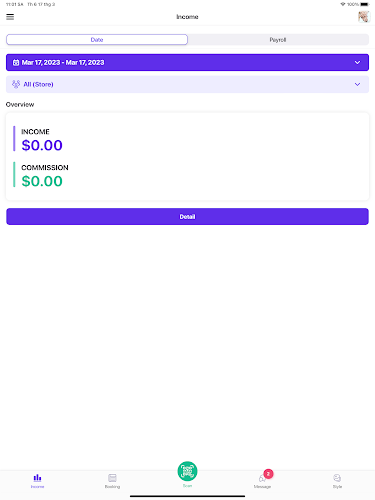The image size is (375, 500).
Task: Click the staff icon beside All (Store)
Action: coord(16,84)
